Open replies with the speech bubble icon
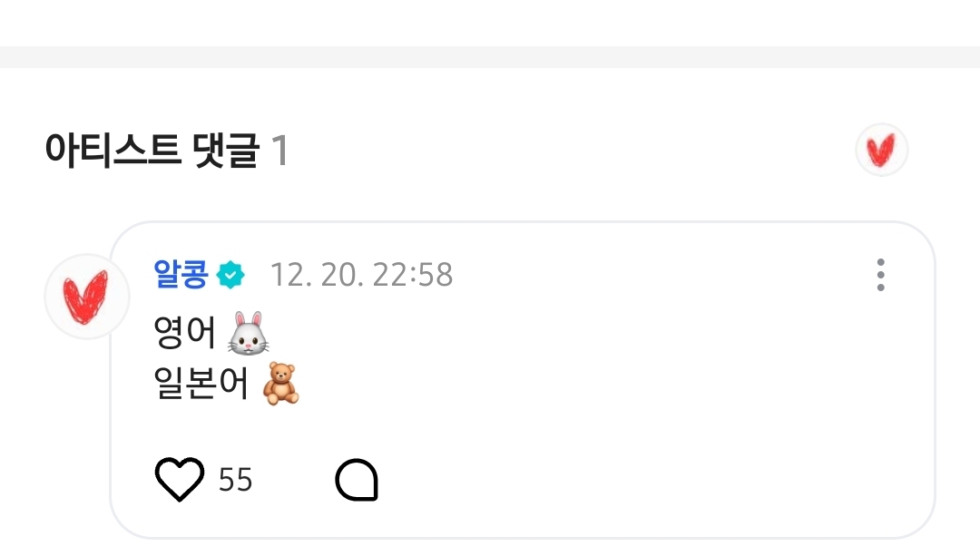This screenshot has height=556, width=980. [357, 480]
